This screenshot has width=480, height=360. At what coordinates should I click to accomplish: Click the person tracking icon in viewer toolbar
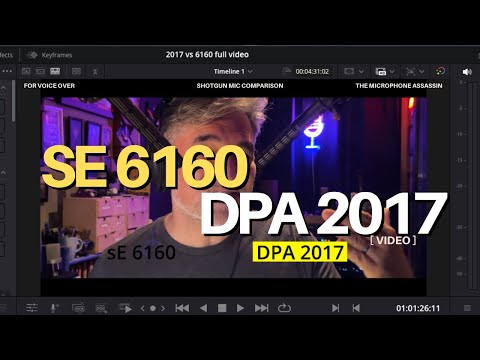pos(95,71)
